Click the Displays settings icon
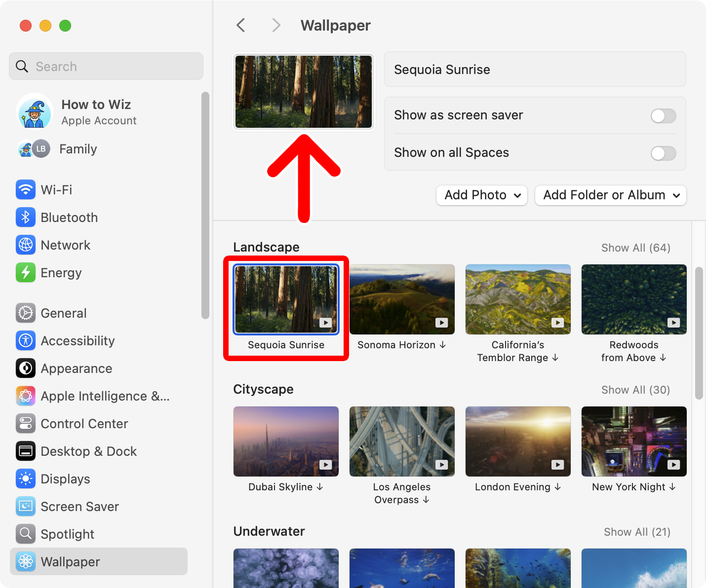The width and height of the screenshot is (706, 588). pyautogui.click(x=26, y=478)
